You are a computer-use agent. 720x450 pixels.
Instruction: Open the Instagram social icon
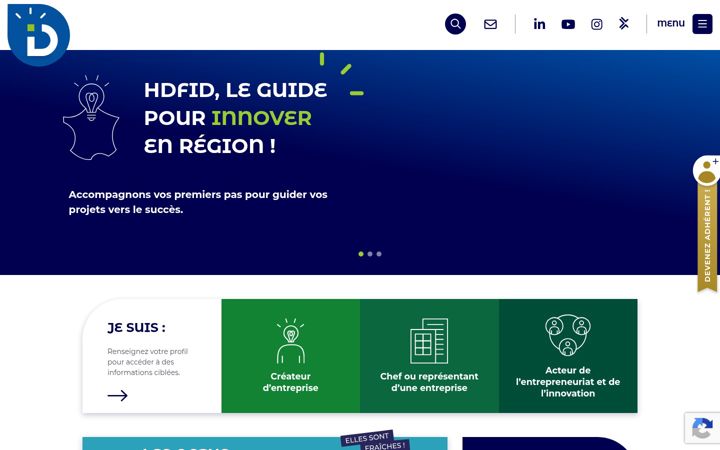point(596,24)
